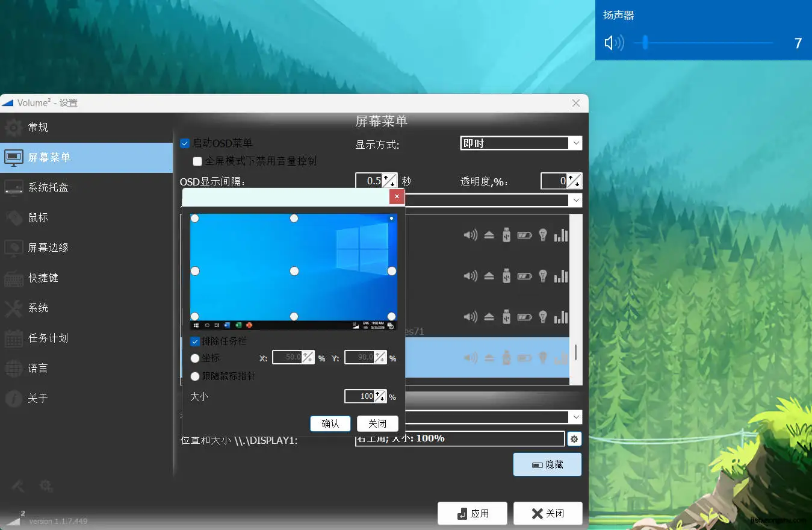Open the 关于 about page
Screen dimensions: 812x530
click(86, 398)
